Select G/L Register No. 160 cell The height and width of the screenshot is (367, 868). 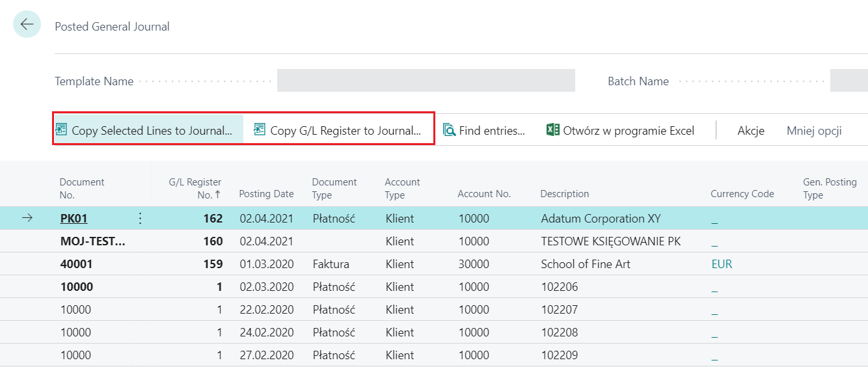coord(212,241)
